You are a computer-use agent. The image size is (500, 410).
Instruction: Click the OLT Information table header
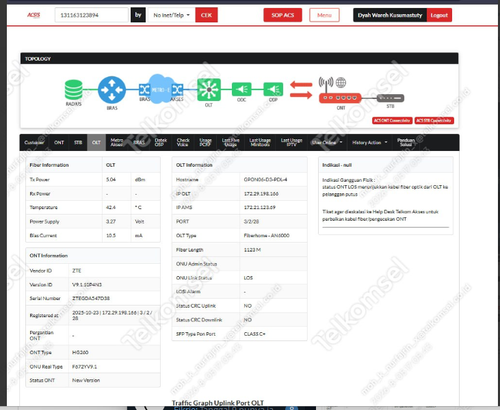pyautogui.click(x=239, y=165)
